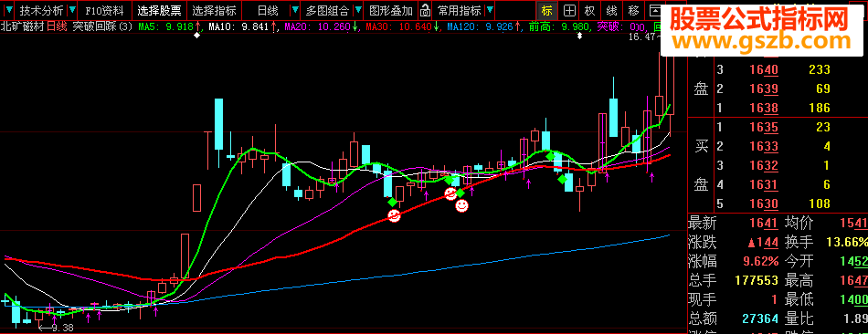Click the 北矿磁材 stock name label

(x=22, y=26)
